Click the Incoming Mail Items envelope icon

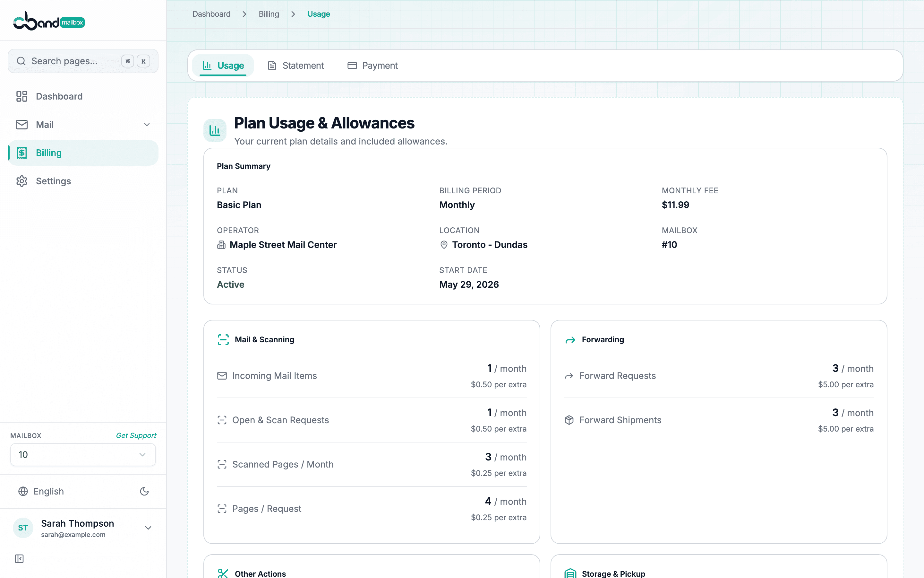222,376
